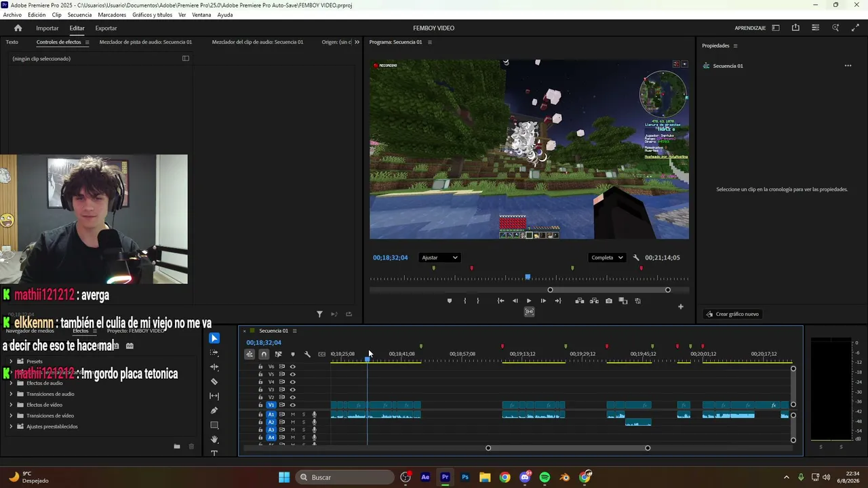Toggle V1 track targeting
The image size is (868, 488).
pos(271,405)
